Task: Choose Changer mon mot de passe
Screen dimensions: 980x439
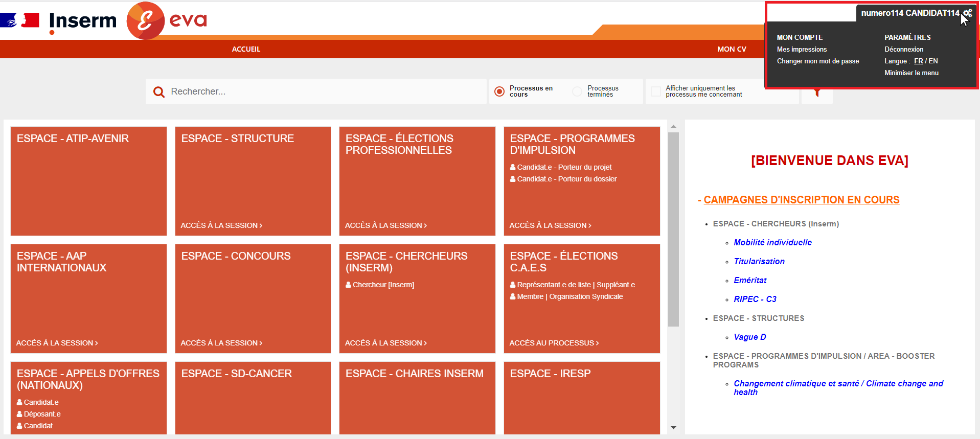Action: pos(818,61)
